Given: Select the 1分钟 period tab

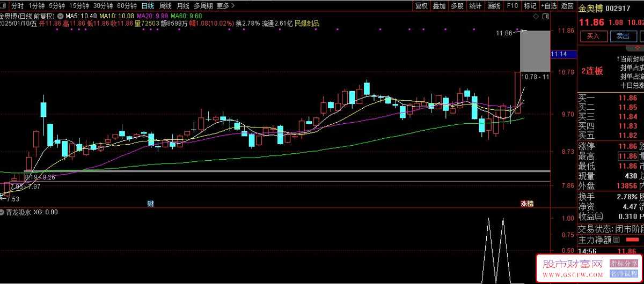Looking at the screenshot, I should [x=35, y=6].
